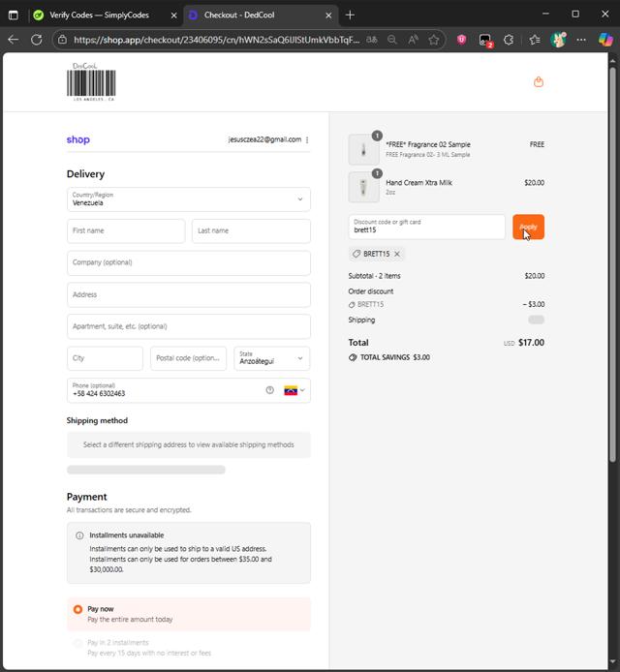
Task: Click the phone field help icon
Action: point(269,390)
